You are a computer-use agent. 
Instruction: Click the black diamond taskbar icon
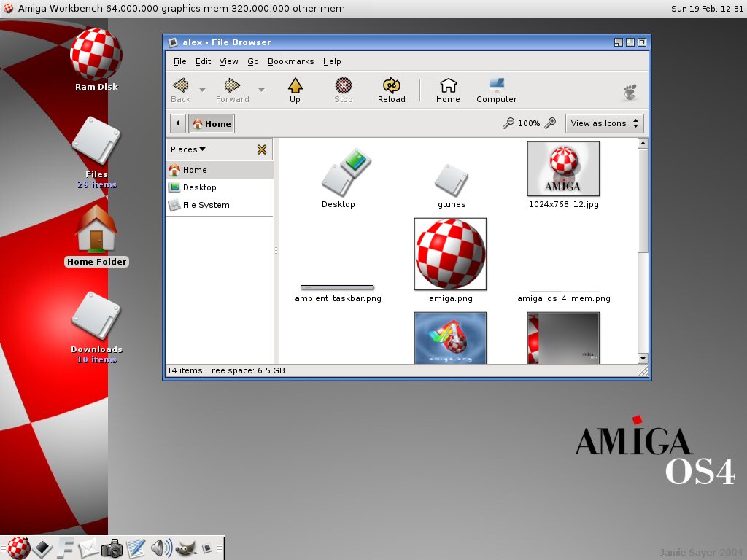tap(42, 548)
